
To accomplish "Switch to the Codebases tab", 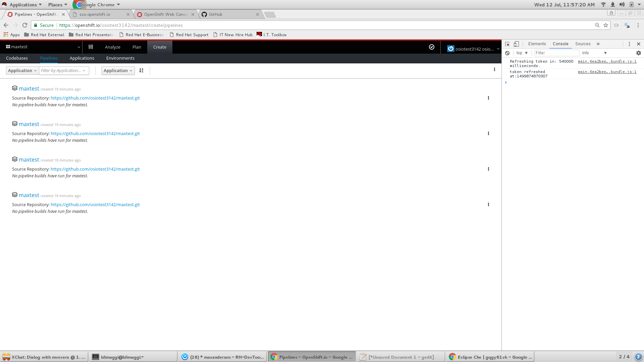I will (17, 58).
